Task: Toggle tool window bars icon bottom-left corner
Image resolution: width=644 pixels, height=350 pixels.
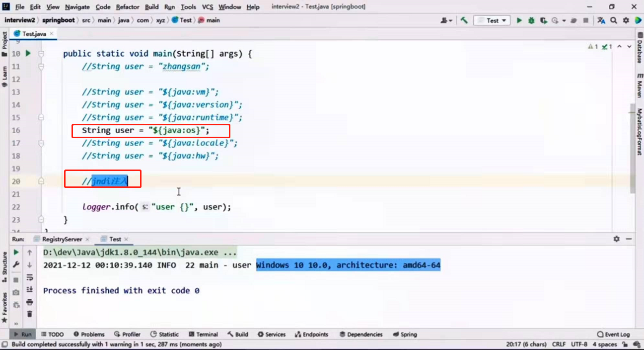Action: coord(5,344)
